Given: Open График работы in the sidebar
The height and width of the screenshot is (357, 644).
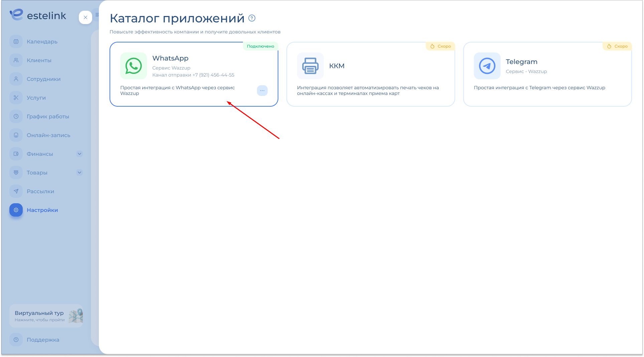Looking at the screenshot, I should pyautogui.click(x=48, y=116).
